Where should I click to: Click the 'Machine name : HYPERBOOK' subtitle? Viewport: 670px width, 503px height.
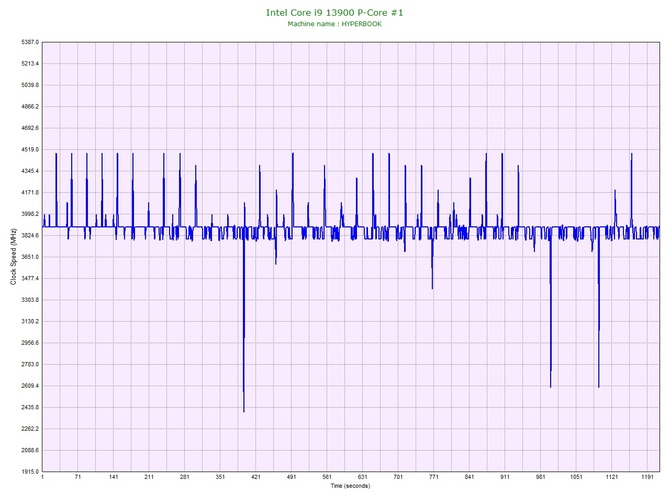335,24
